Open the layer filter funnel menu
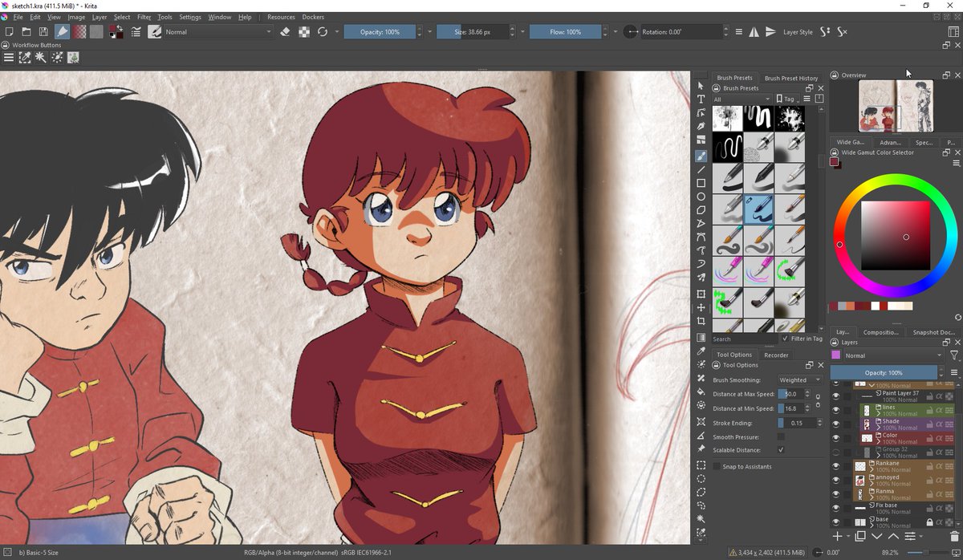963x560 pixels. 954,355
